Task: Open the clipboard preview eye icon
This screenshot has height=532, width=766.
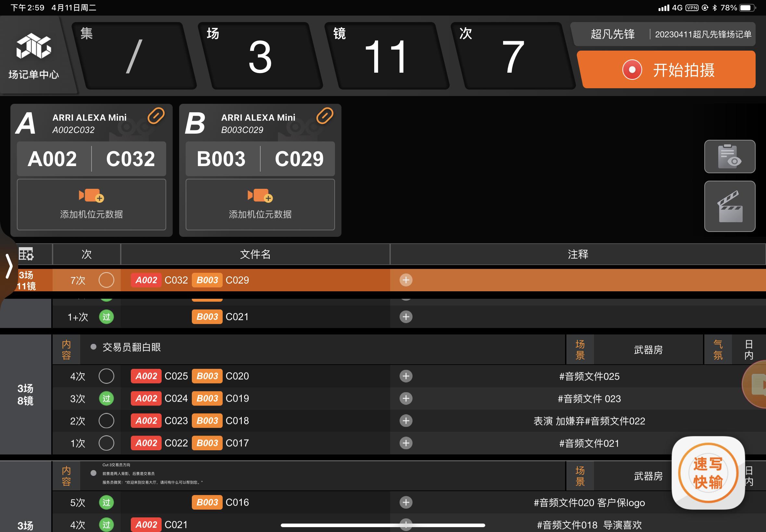Action: [x=729, y=157]
